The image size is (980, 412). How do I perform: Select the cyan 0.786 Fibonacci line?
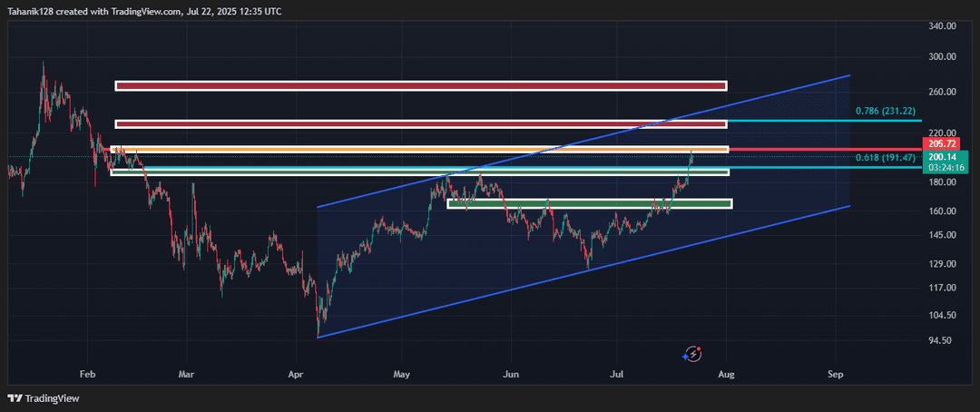[x=825, y=120]
